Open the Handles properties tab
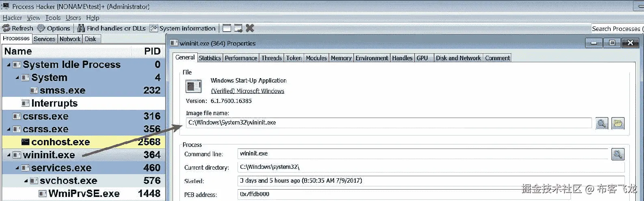Viewport: 644px width, 201px height. tap(402, 58)
